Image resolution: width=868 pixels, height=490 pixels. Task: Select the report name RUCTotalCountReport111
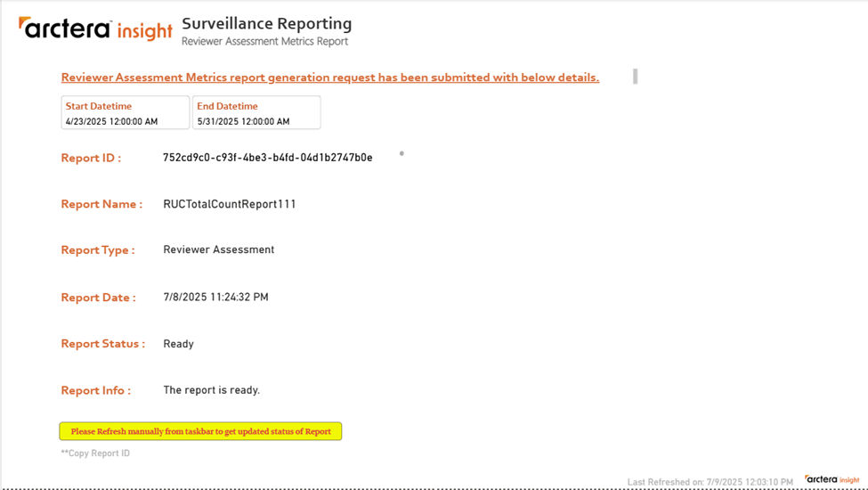229,204
